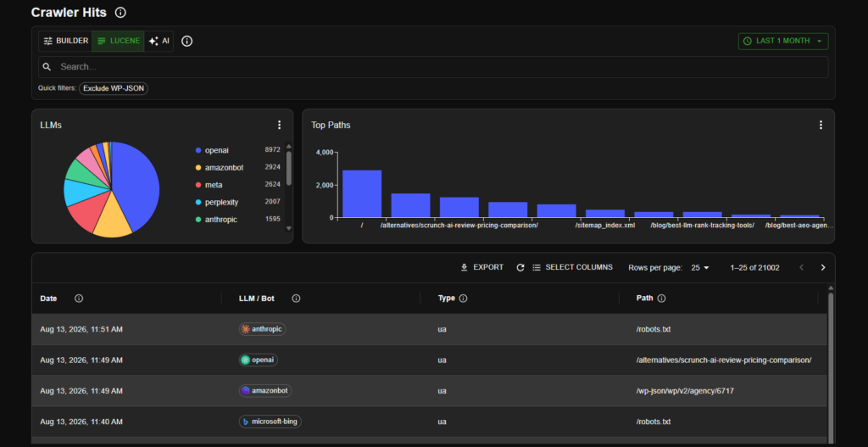Click the Aug 13, 2026, 11:40 AM date cell
This screenshot has width=868, height=447.
click(81, 422)
